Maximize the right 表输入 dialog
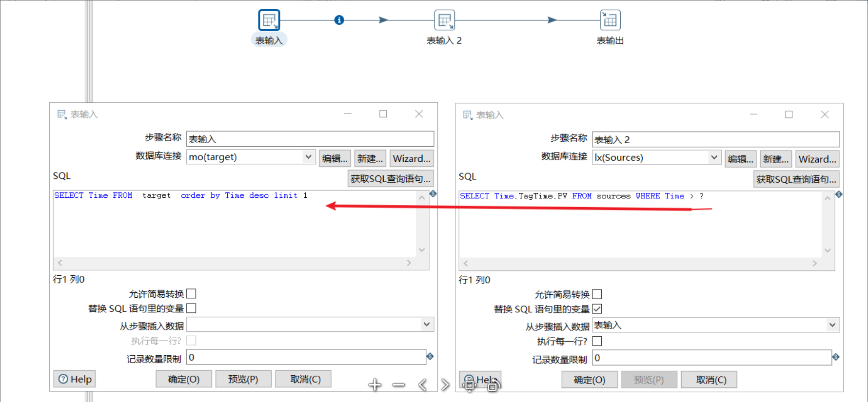This screenshot has height=402, width=868. pyautogui.click(x=789, y=114)
